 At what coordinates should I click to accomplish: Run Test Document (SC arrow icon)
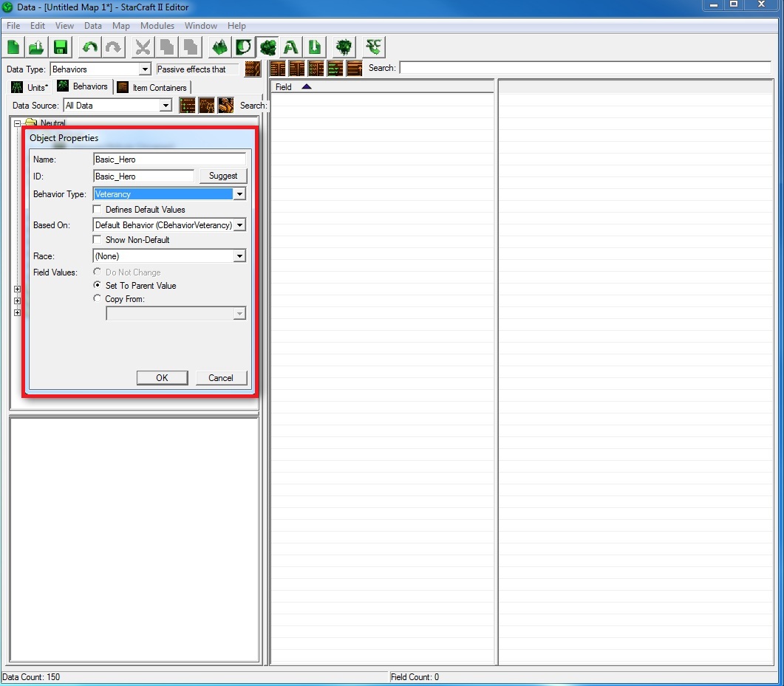click(373, 47)
